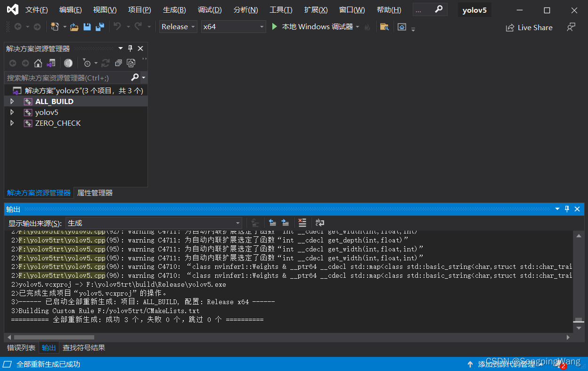Image resolution: width=588 pixels, height=371 pixels.
Task: Switch to the 属性管理器 tab
Action: click(95, 193)
